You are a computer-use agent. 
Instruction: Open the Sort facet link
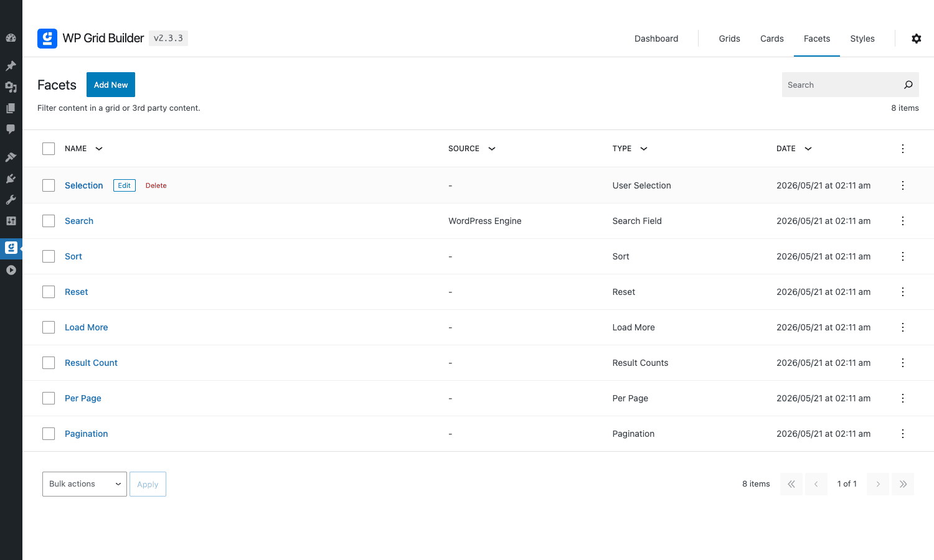73,256
